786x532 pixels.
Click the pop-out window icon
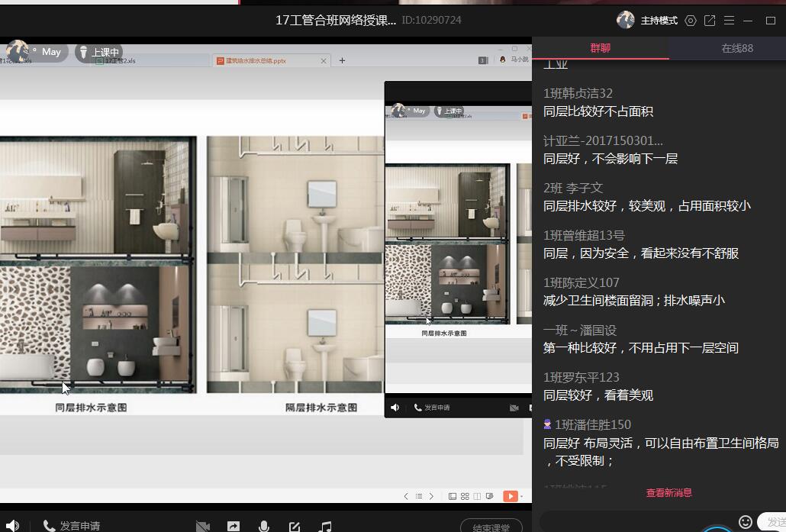(710, 21)
